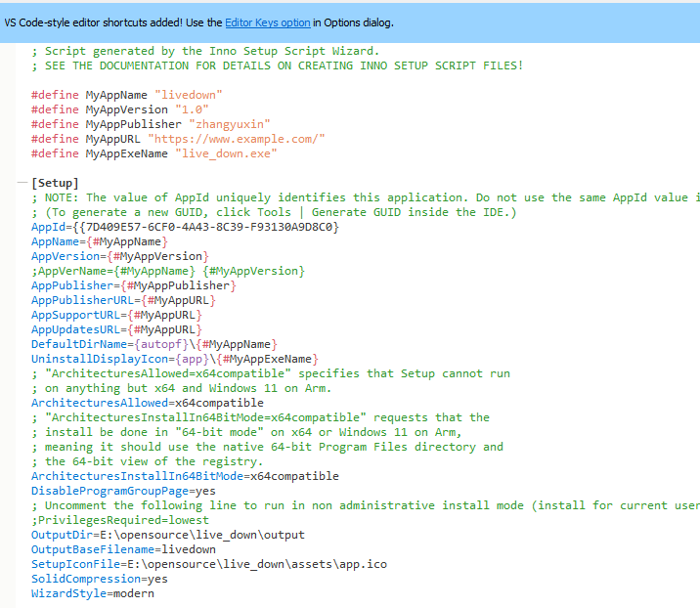Click the ArchitecturesAllowed=x64compatible line
The image size is (700, 608).
coord(147,403)
